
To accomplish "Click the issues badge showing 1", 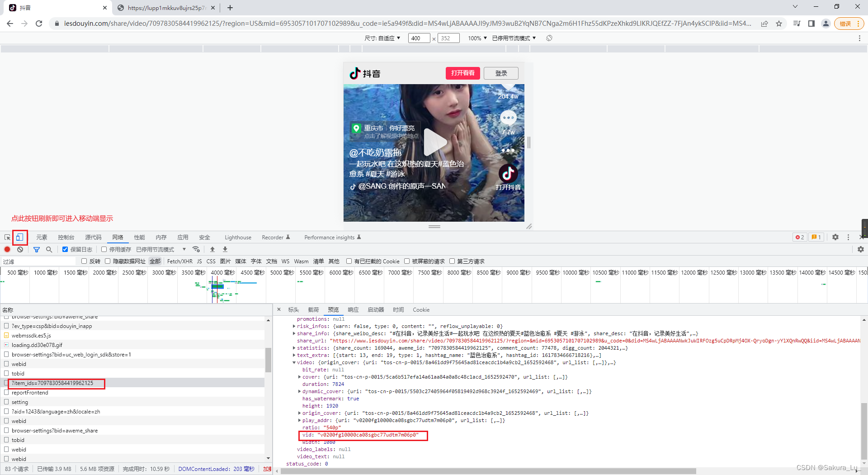I will point(816,237).
